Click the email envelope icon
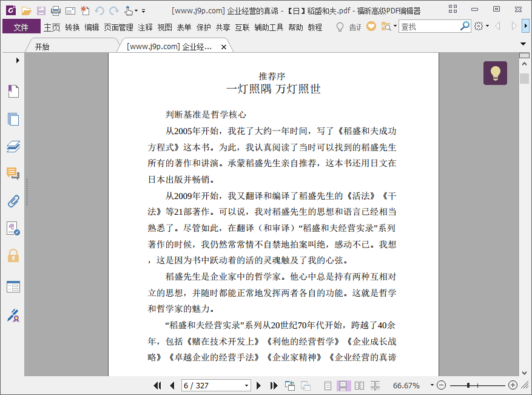This screenshot has width=532, height=395. (x=70, y=11)
